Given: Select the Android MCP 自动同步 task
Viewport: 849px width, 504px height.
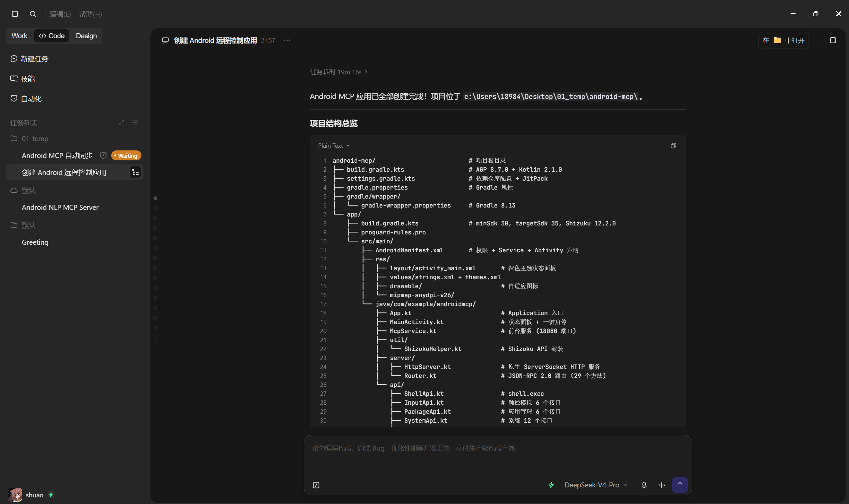Looking at the screenshot, I should coord(57,155).
